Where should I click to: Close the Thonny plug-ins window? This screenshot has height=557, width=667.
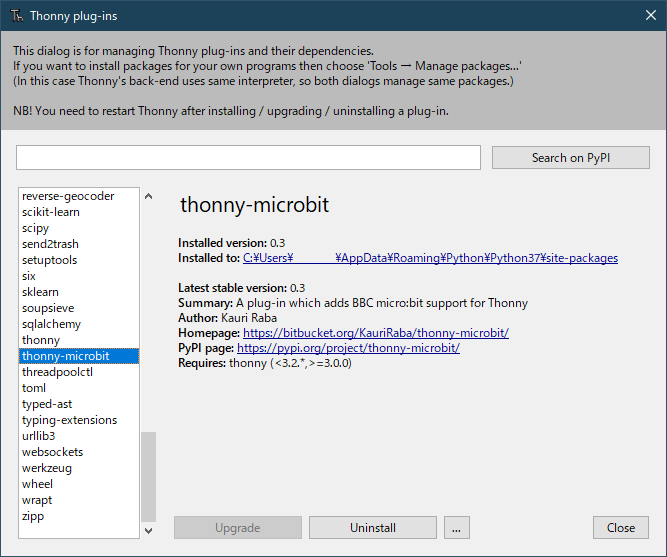click(x=650, y=15)
